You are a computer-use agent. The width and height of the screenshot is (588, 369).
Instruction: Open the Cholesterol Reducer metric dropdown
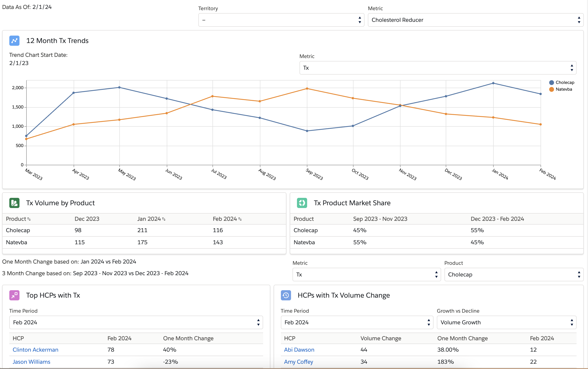pos(475,20)
